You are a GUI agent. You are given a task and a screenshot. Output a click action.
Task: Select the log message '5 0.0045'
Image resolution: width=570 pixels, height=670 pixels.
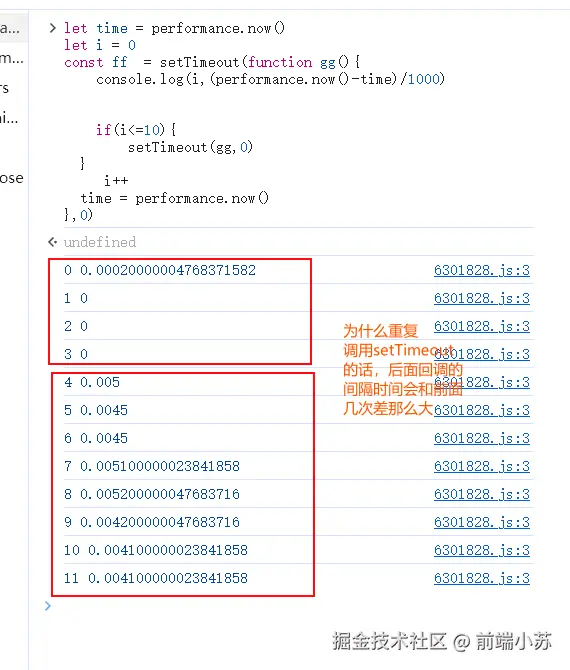tap(96, 410)
